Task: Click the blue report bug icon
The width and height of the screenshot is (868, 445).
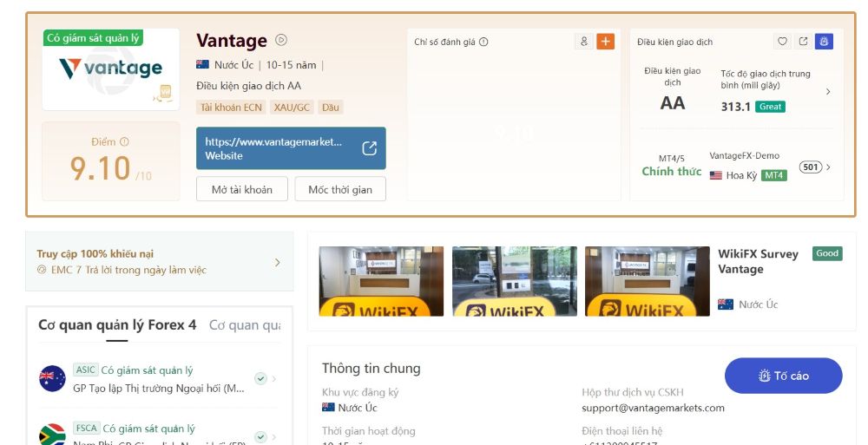Action: 824,42
